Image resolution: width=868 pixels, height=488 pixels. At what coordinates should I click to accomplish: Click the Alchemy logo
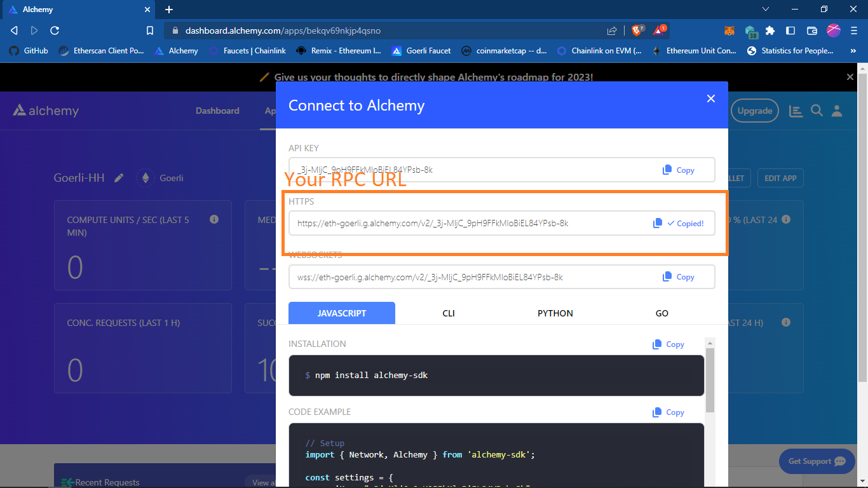(x=46, y=111)
